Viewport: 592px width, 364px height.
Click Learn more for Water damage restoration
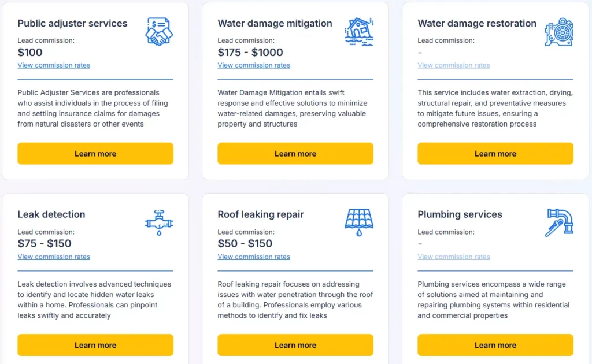[x=495, y=153]
